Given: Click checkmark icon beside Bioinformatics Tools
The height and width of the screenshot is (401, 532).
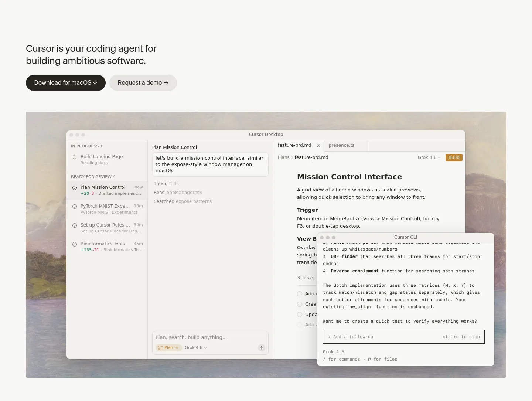Looking at the screenshot, I should [x=75, y=244].
